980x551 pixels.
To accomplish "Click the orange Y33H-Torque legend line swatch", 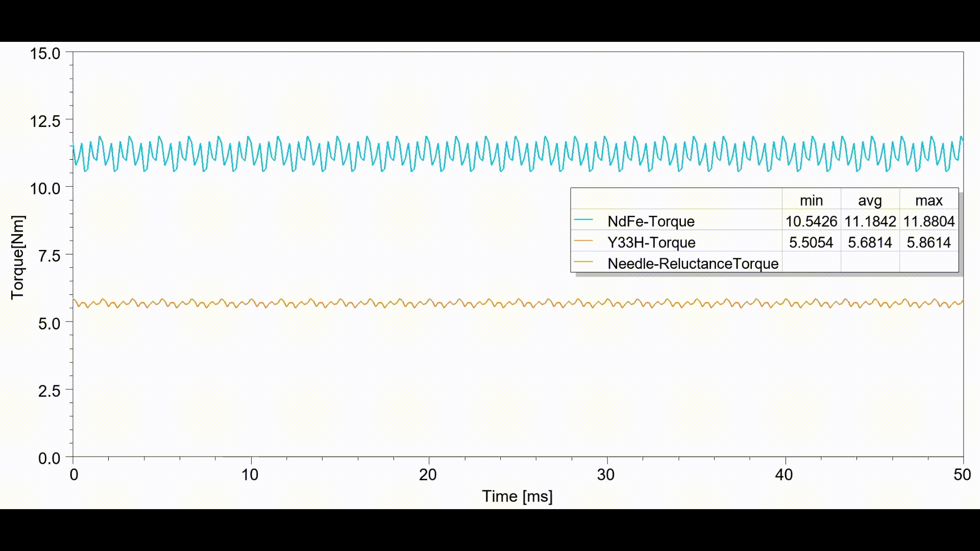I will pos(583,241).
